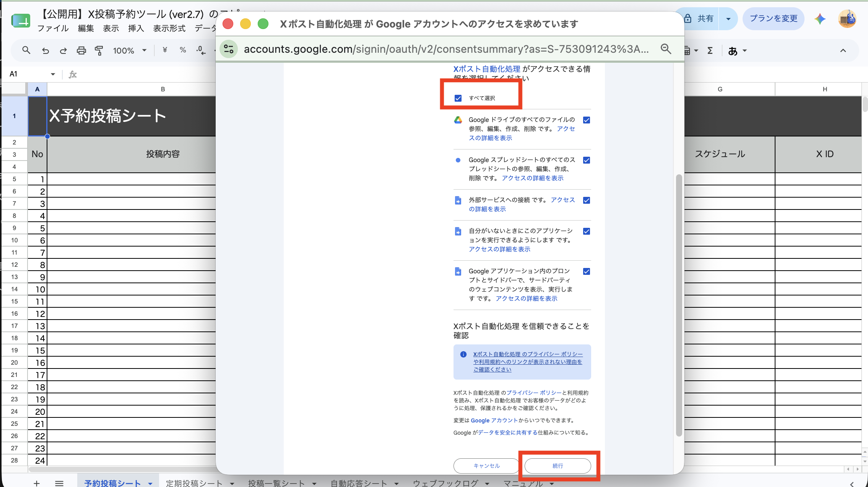Switch to 投稿一覧シート tab
The height and width of the screenshot is (487, 868).
[276, 483]
